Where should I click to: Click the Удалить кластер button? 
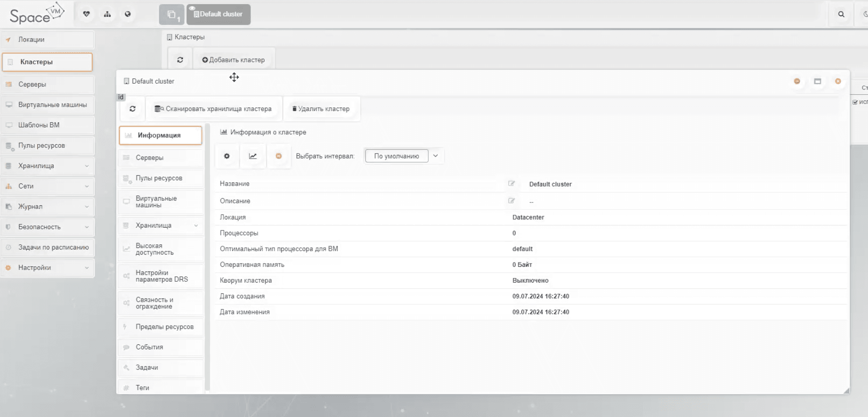(x=321, y=109)
